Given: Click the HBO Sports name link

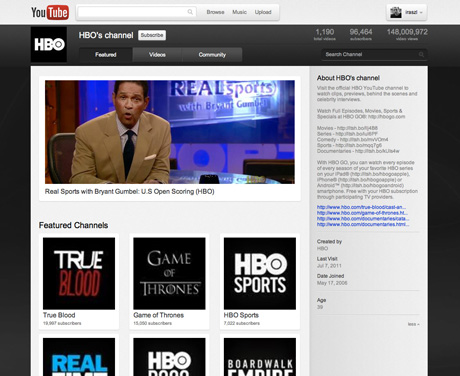Looking at the screenshot, I should 241,315.
